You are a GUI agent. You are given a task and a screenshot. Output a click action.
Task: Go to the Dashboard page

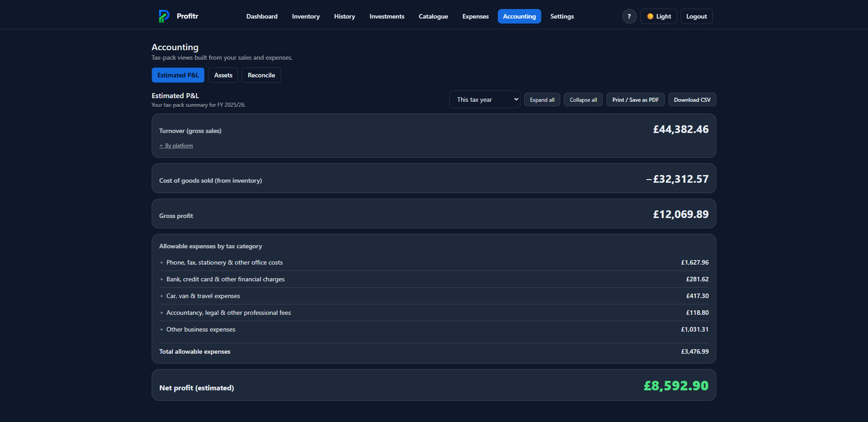(262, 16)
